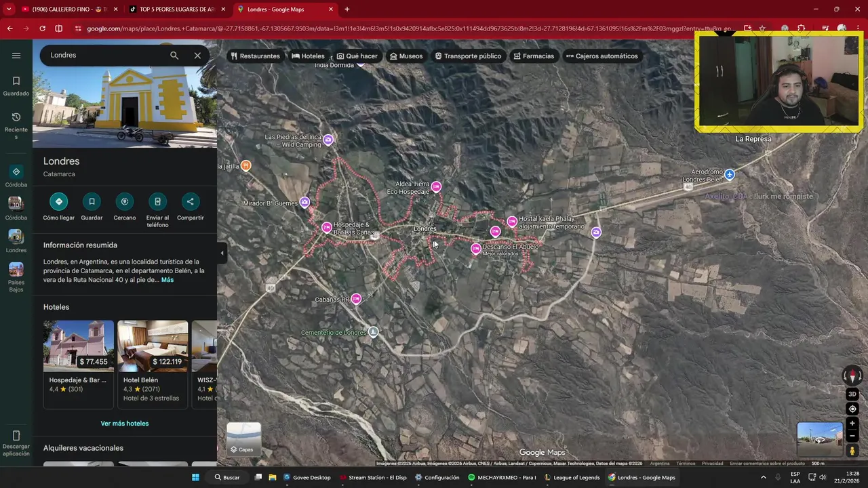This screenshot has width=868, height=488.
Task: Click Enviar al teléfono icon
Action: [157, 201]
